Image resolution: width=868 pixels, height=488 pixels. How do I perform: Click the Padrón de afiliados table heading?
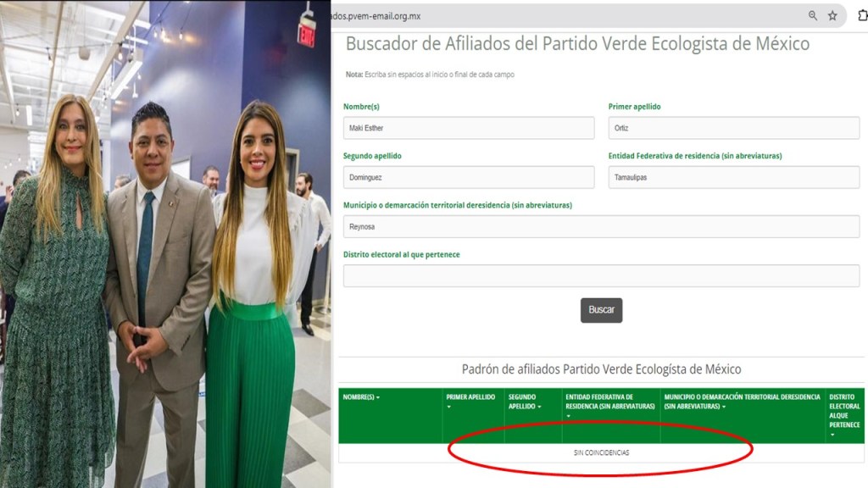click(x=601, y=369)
